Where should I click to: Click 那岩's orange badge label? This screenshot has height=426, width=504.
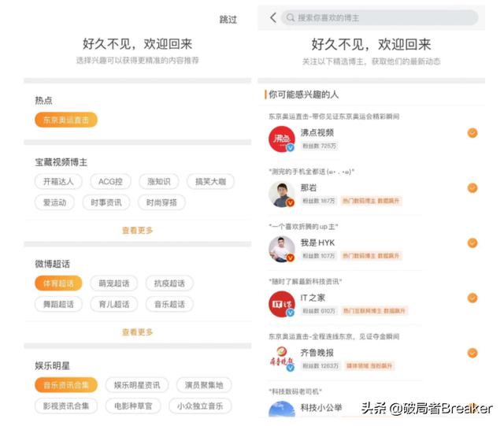pos(371,201)
